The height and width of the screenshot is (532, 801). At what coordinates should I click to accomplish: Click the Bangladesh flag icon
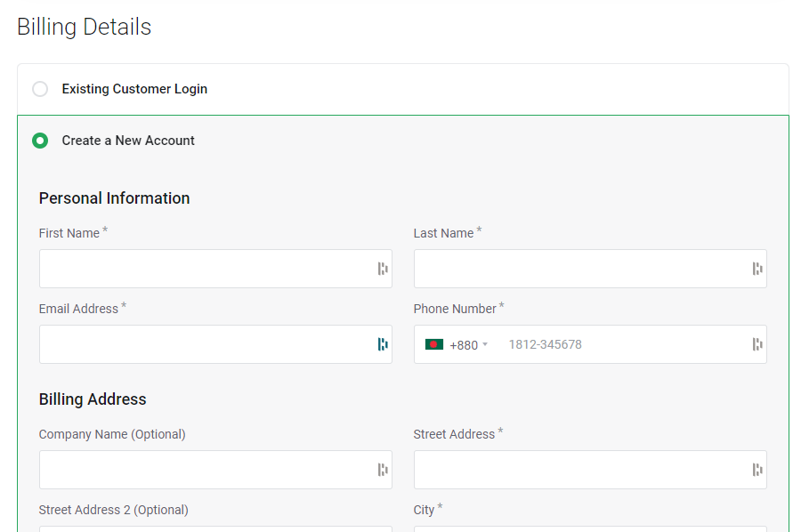(x=434, y=344)
